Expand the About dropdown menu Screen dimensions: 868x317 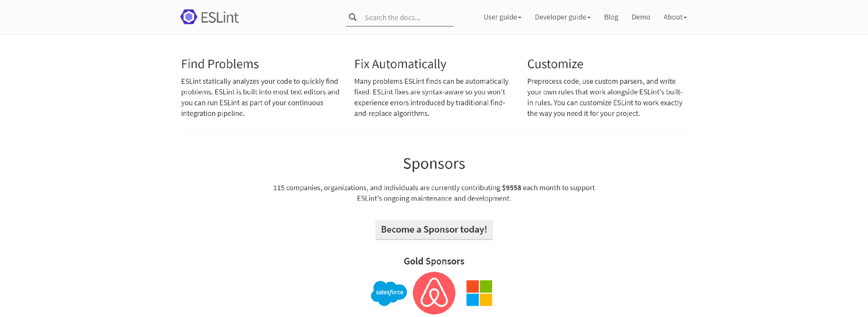pos(675,17)
